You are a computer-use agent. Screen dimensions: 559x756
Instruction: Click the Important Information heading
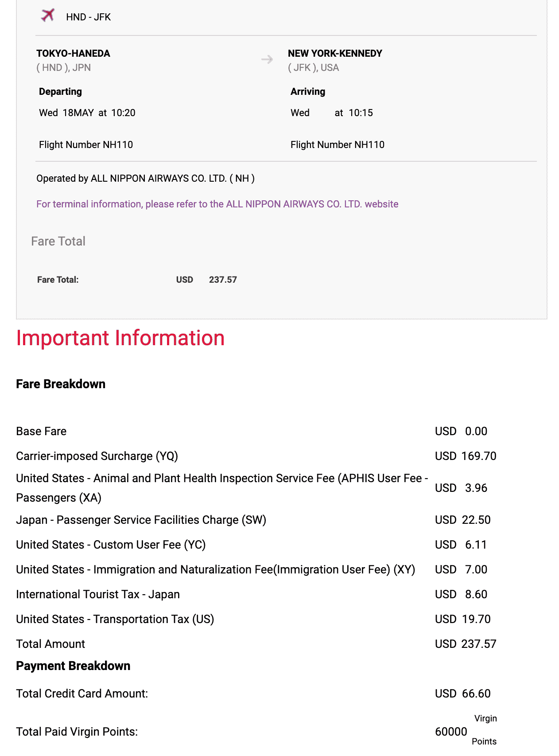pyautogui.click(x=120, y=338)
